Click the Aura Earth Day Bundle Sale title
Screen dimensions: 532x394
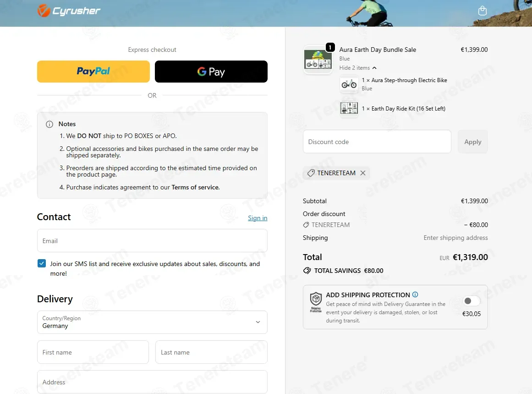tap(378, 50)
